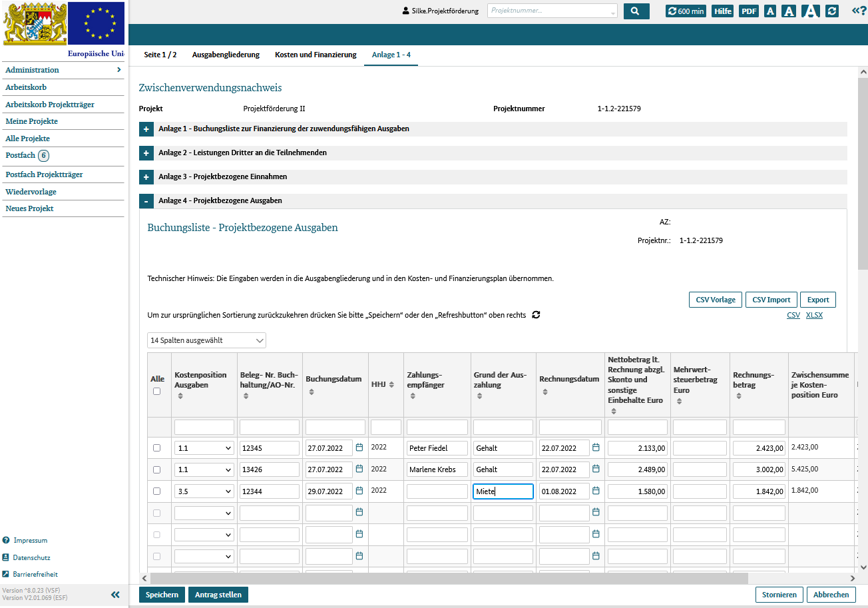Tick checkbox for row with Miete
Screen dimensions: 868x608
(157, 491)
